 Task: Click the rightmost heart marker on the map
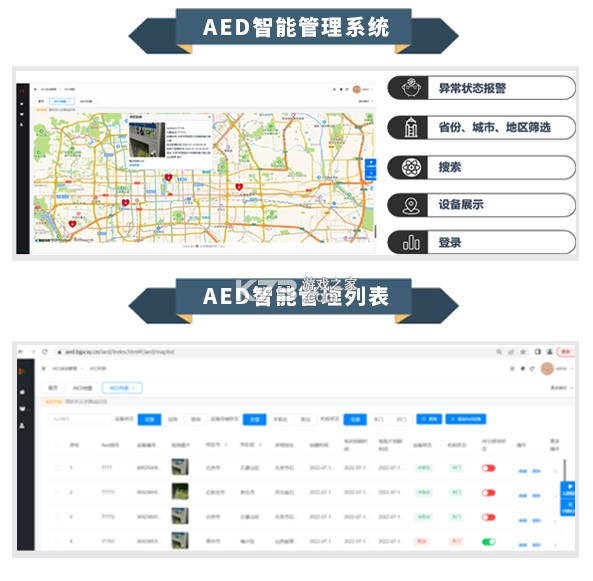239,186
